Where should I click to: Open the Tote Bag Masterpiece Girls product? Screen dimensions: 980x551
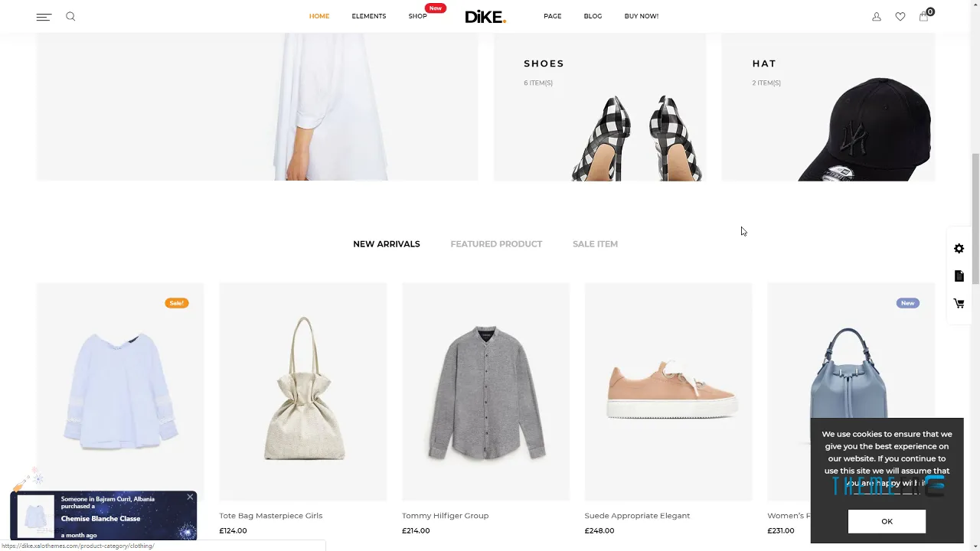271,516
